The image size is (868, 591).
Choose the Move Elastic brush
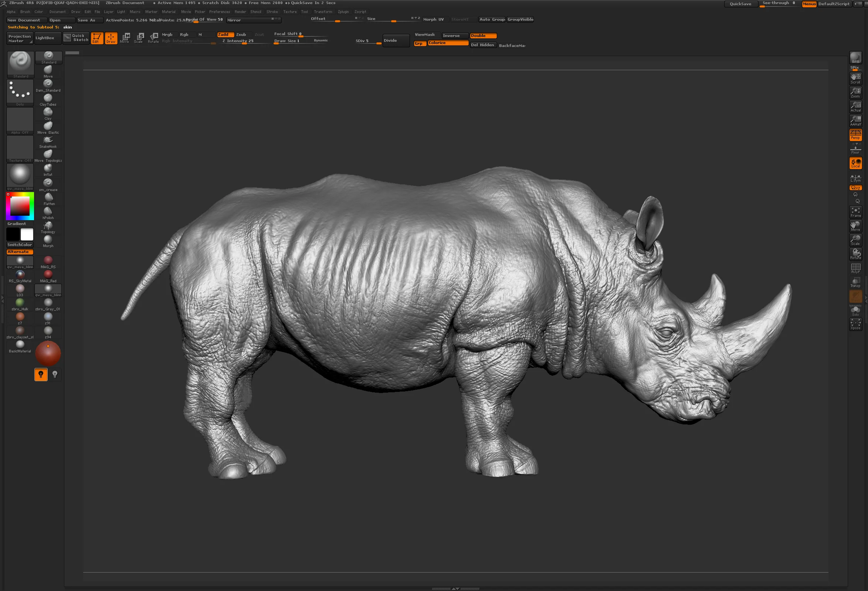48,128
